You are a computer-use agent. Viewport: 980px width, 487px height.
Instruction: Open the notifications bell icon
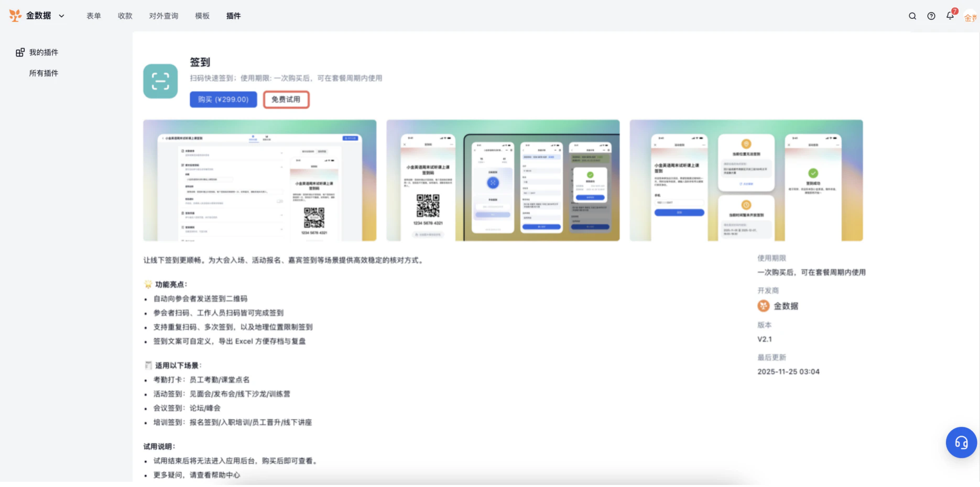[x=950, y=16]
